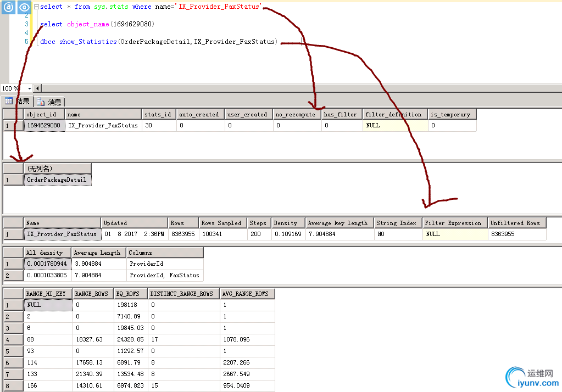Select the Updated cell 01 8 2017 2:36PM

point(134,234)
